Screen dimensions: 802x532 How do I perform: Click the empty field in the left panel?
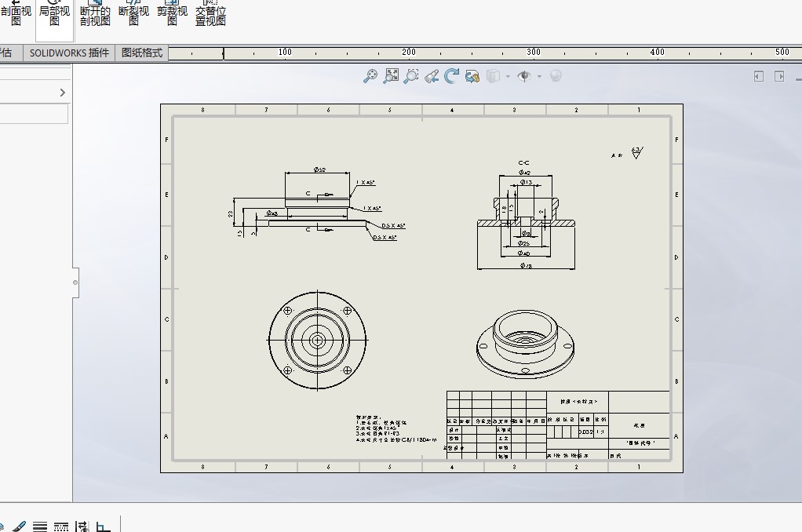(34, 114)
